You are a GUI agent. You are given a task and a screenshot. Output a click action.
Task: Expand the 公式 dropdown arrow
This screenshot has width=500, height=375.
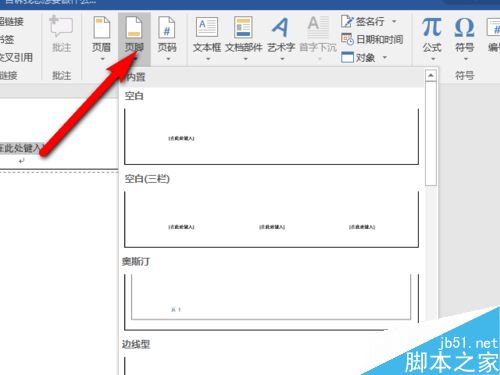(433, 59)
